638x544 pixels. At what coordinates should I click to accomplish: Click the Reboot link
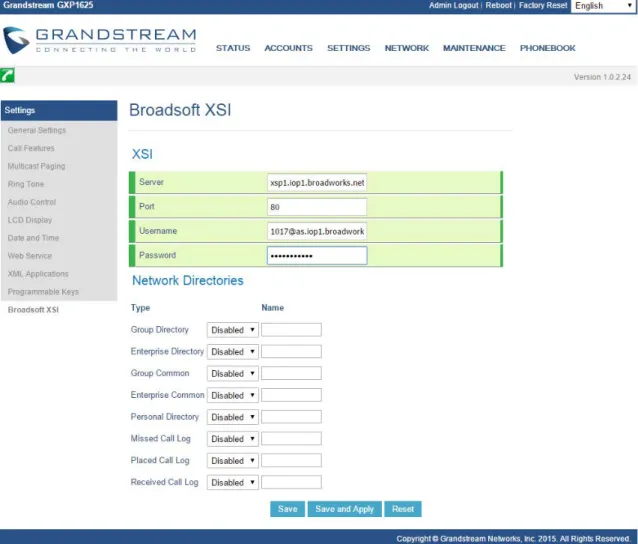[x=498, y=5]
